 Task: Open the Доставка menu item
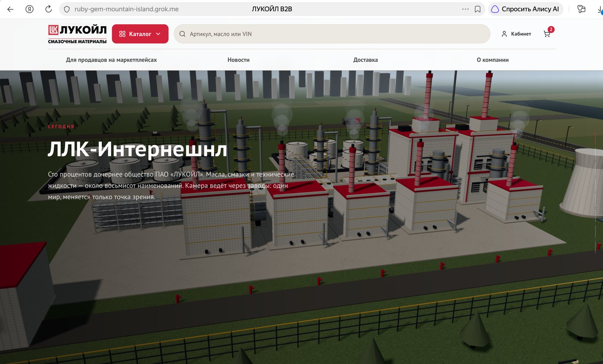click(x=366, y=60)
